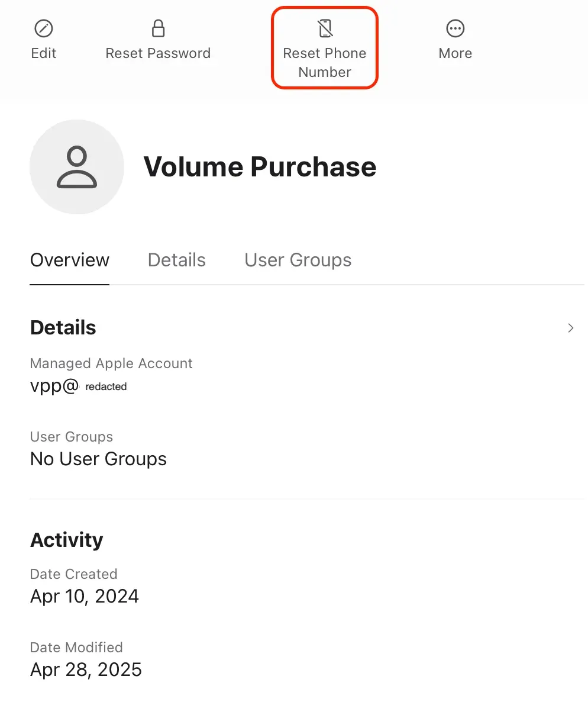Open More actions for this user
This screenshot has width=588, height=702.
pos(454,38)
